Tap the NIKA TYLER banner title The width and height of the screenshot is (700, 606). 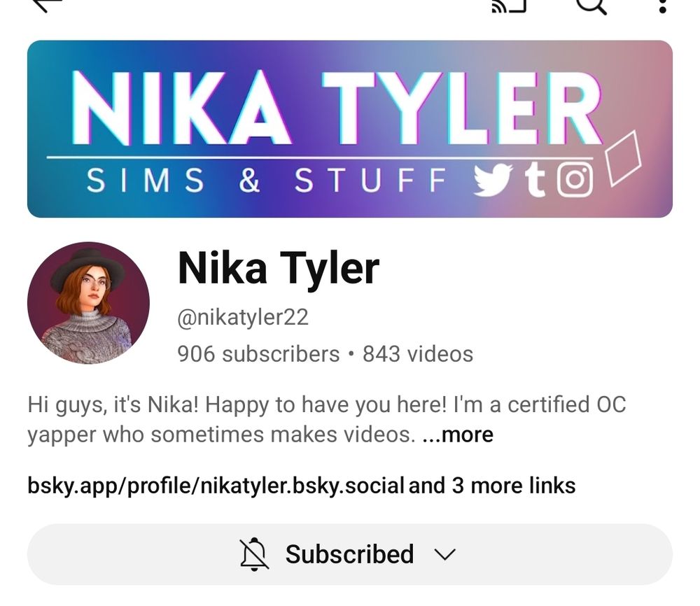coord(337,108)
